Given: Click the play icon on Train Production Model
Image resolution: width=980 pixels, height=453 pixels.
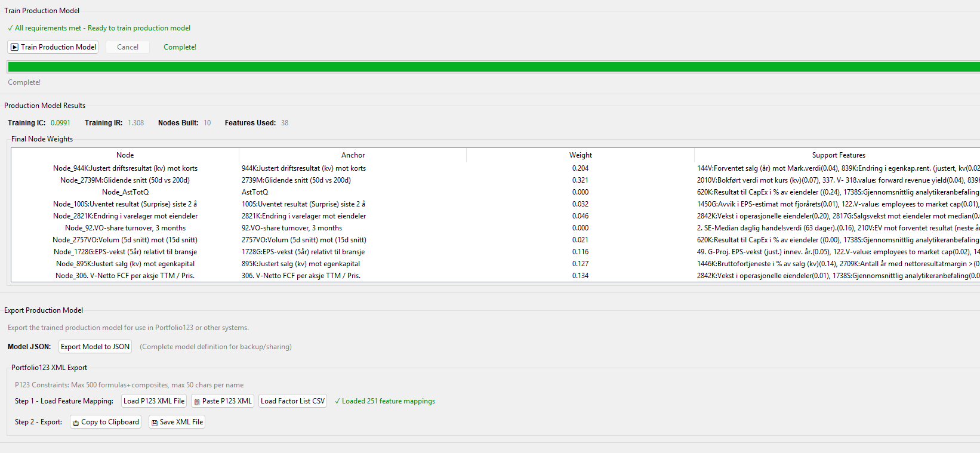Looking at the screenshot, I should coord(15,47).
